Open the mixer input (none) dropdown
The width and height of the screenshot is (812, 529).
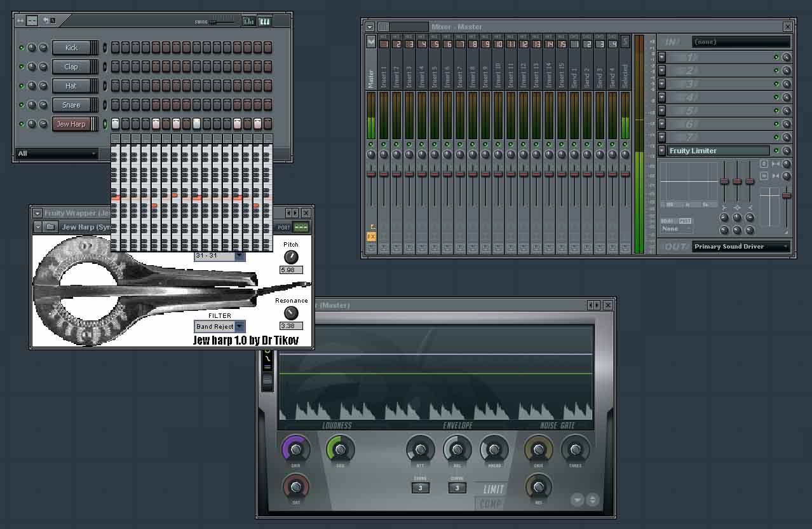[741, 41]
